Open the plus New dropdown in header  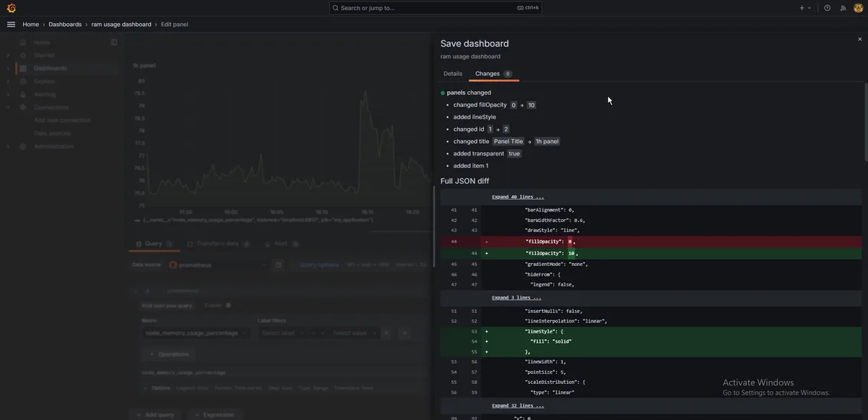805,8
